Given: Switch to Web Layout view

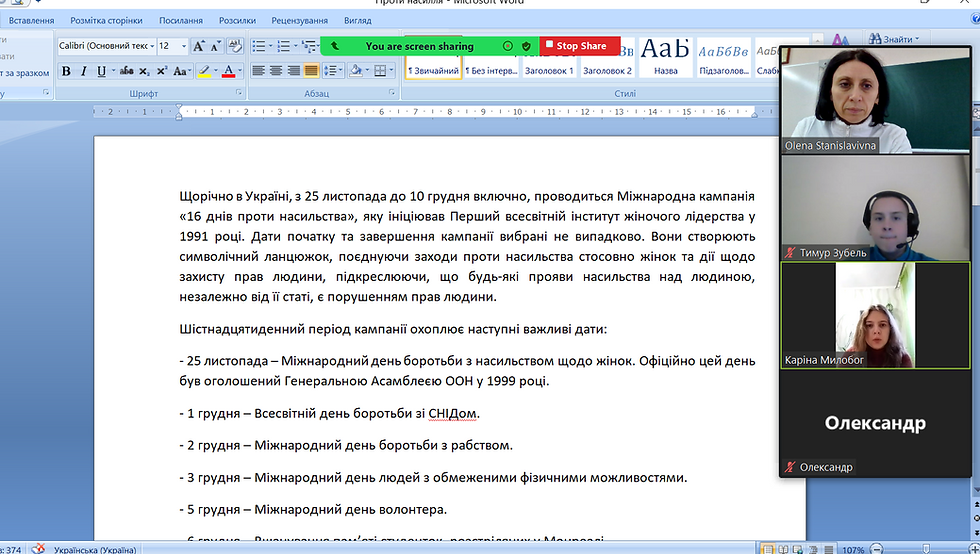Looking at the screenshot, I should tap(798, 550).
